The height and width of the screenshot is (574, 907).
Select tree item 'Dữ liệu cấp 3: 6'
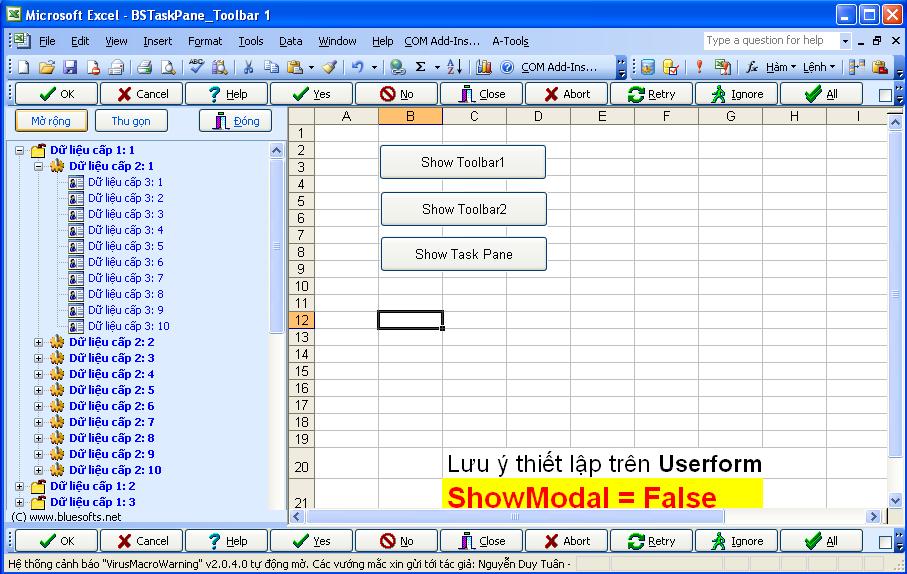pyautogui.click(x=125, y=262)
